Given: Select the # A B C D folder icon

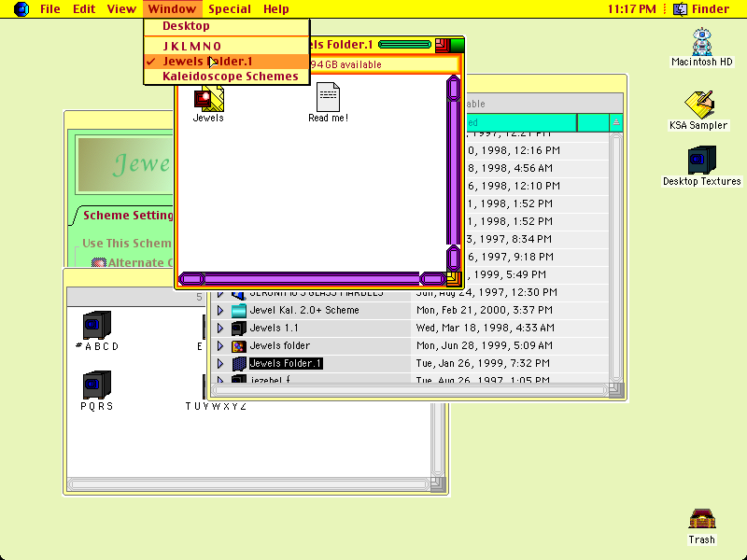Looking at the screenshot, I should click(97, 325).
